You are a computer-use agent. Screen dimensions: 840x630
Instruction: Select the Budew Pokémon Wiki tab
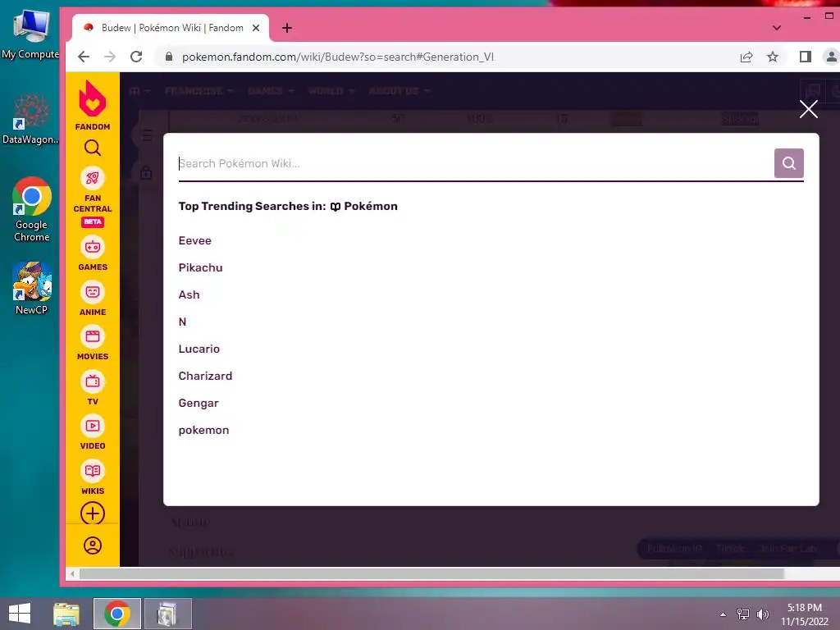click(171, 28)
